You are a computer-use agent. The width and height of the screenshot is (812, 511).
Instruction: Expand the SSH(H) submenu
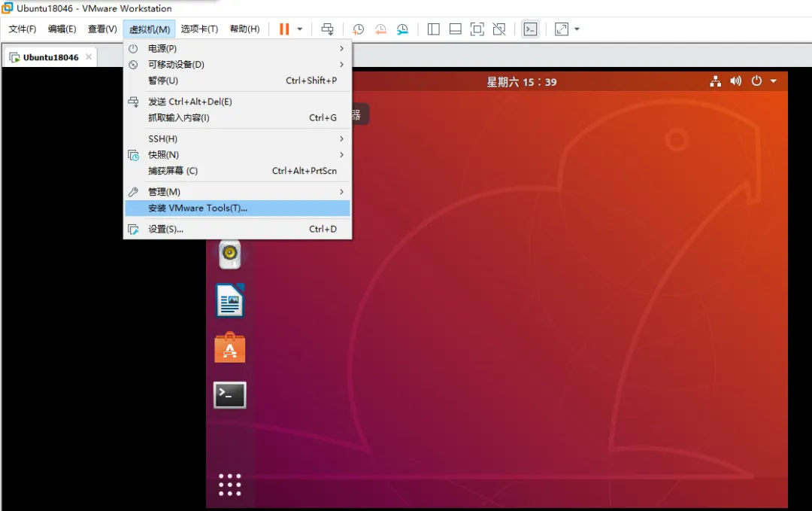[238, 138]
